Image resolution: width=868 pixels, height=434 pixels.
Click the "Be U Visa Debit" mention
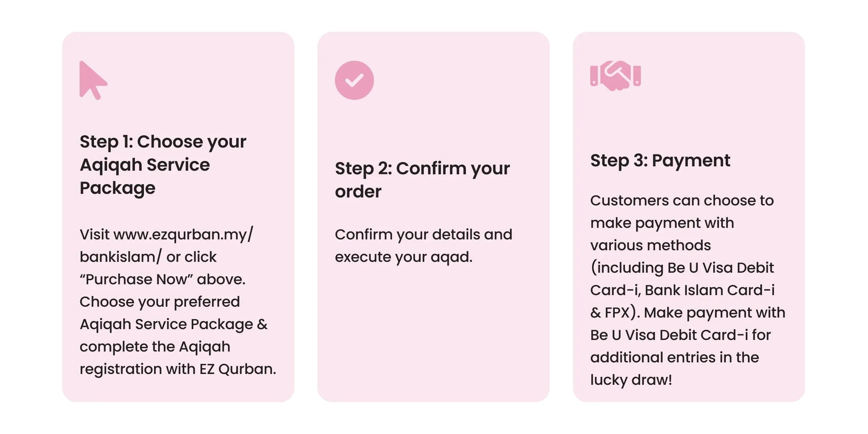coord(720,268)
